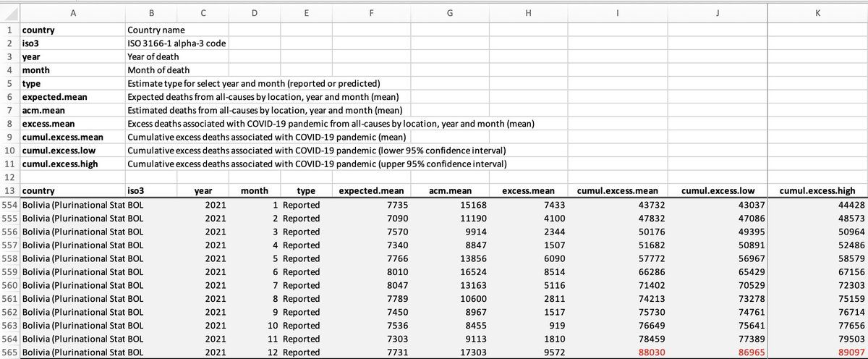Click expected.mean value 7090
Screen dimensions: 868x359
tap(397, 219)
